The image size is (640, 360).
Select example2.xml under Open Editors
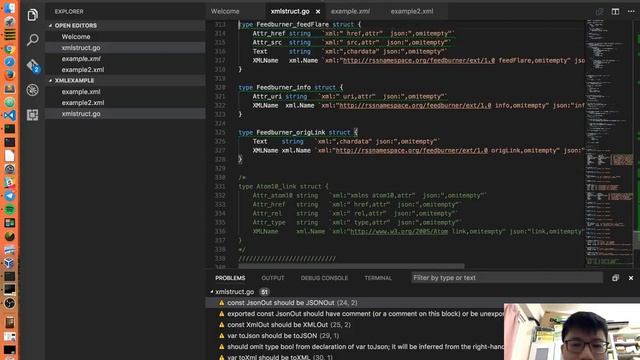coord(125,70)
